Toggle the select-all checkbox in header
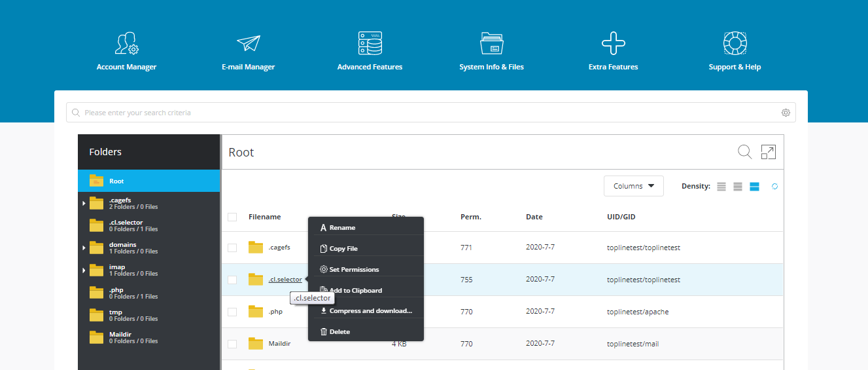 pyautogui.click(x=232, y=217)
